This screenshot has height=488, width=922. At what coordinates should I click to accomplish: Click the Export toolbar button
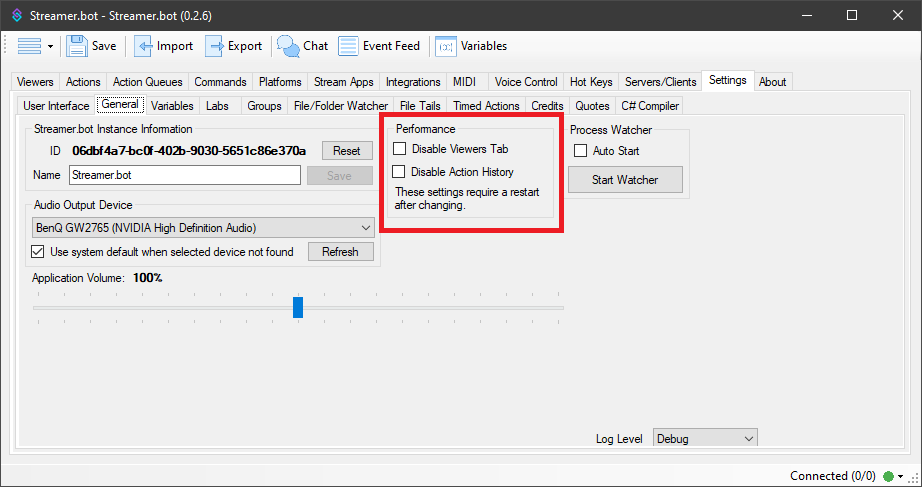233,46
